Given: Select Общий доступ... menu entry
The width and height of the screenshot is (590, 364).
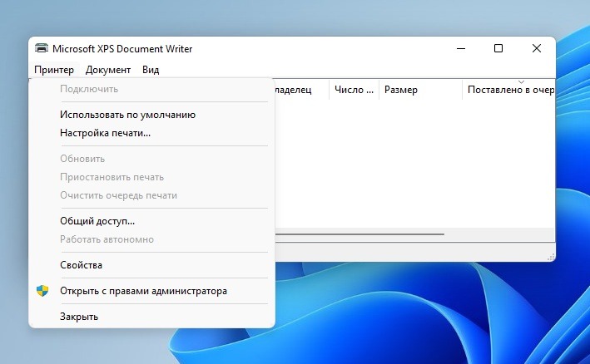Looking at the screenshot, I should tap(151, 221).
